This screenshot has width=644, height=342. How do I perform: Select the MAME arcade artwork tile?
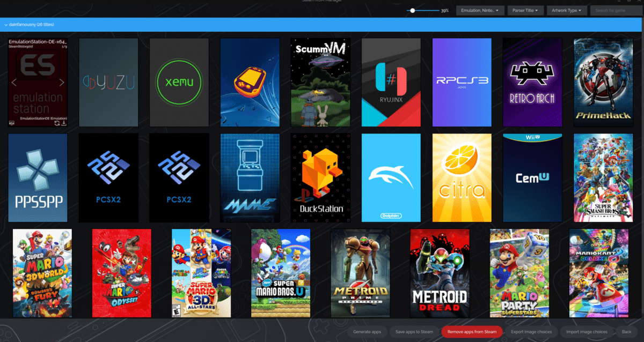pos(250,178)
